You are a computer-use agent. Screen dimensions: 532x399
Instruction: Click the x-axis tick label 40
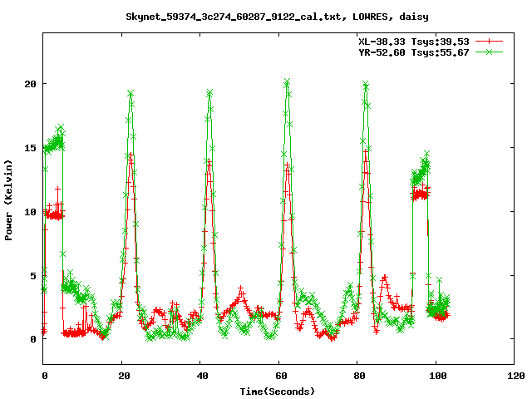pyautogui.click(x=202, y=376)
